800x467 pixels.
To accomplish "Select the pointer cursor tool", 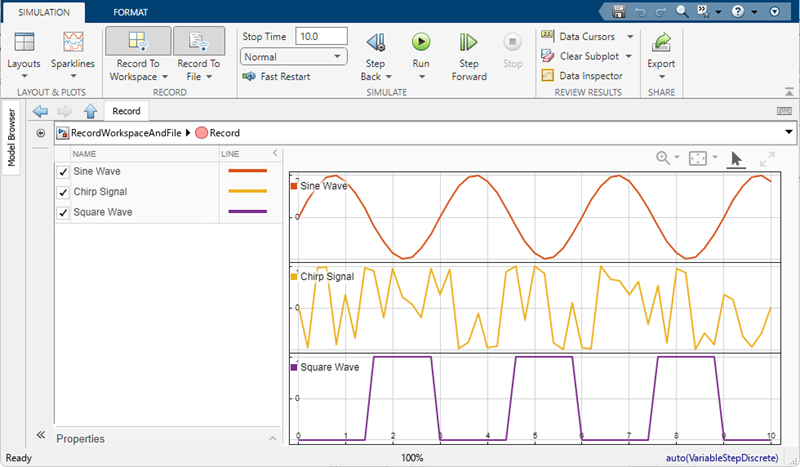I will (736, 159).
